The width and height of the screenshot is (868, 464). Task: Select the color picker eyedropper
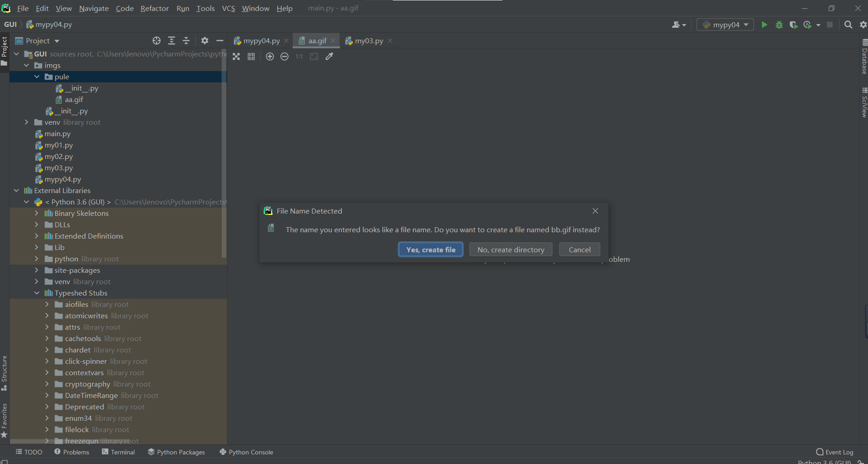[x=330, y=56]
